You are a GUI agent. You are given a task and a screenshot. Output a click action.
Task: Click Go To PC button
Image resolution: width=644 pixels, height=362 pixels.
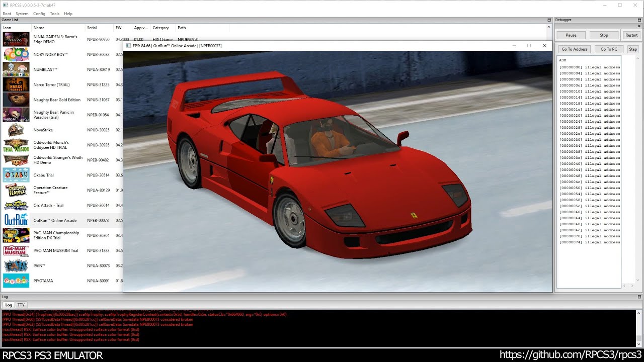tap(609, 49)
